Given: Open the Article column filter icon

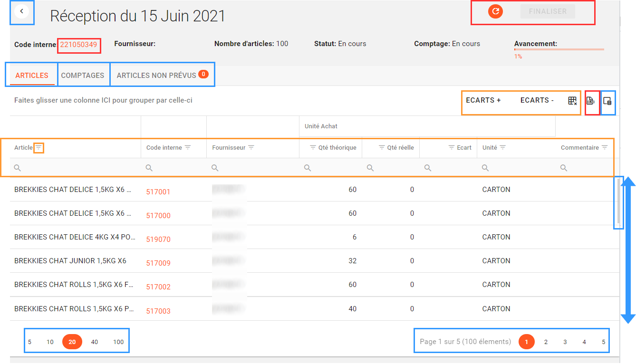Looking at the screenshot, I should (39, 148).
